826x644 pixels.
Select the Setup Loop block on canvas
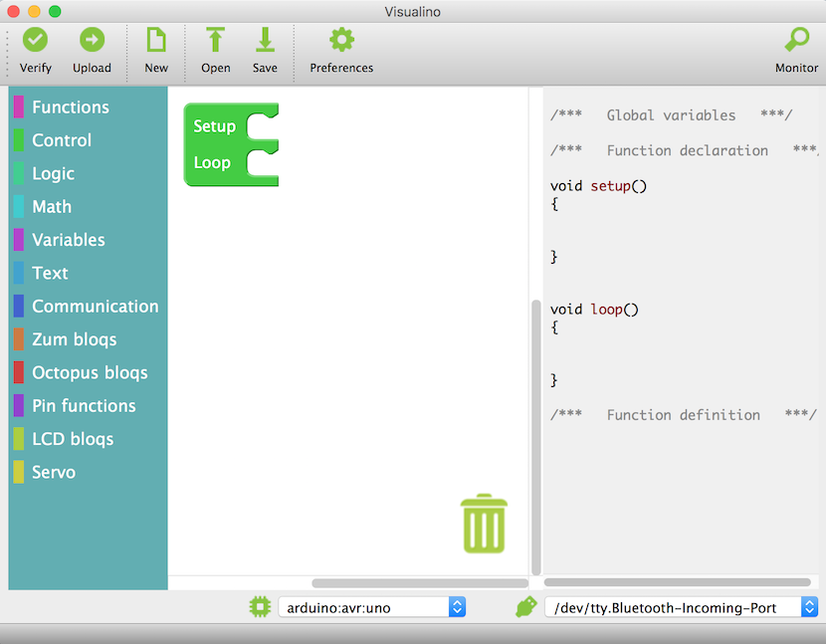[x=214, y=144]
